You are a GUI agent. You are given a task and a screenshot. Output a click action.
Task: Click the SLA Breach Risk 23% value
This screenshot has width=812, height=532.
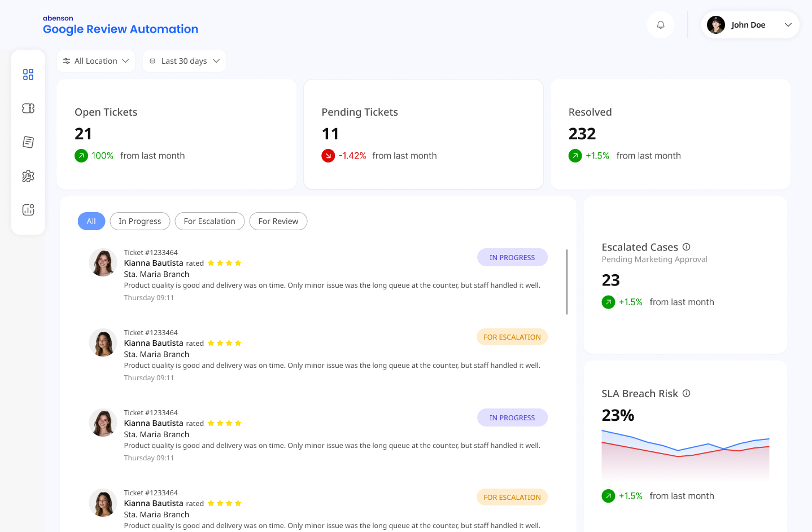tap(618, 416)
